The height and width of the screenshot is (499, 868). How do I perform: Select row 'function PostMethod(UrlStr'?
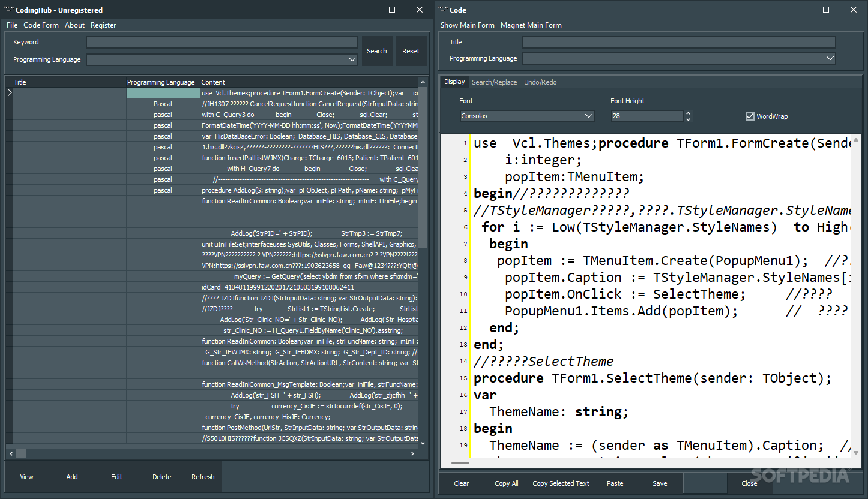coord(309,428)
